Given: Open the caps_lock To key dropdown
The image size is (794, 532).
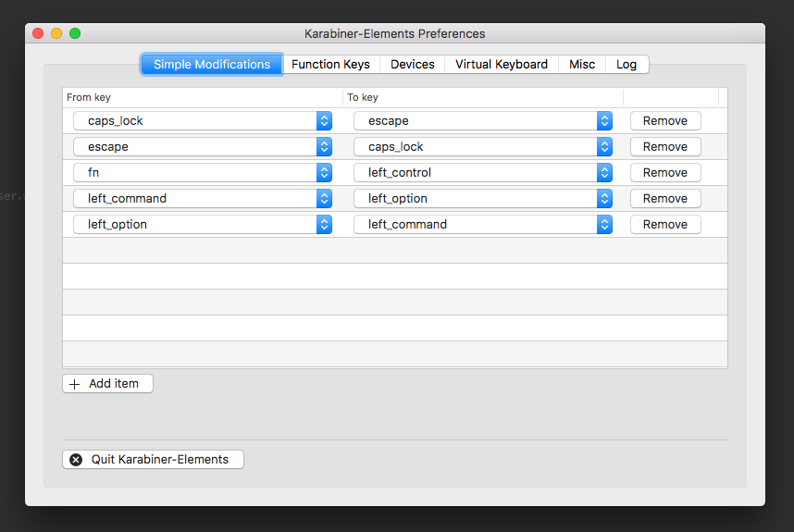Looking at the screenshot, I should pos(483,147).
